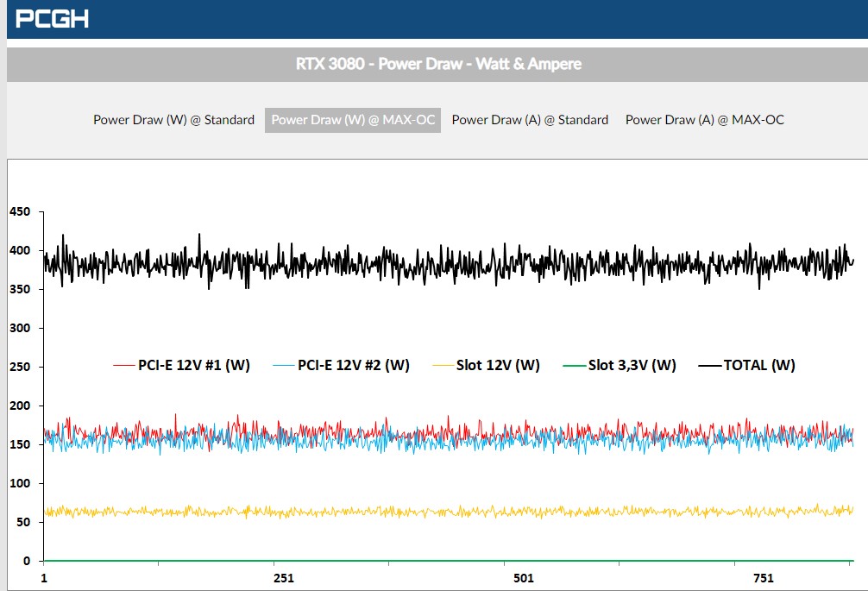Click the x-axis label 501
The height and width of the screenshot is (591, 868).
tap(524, 578)
